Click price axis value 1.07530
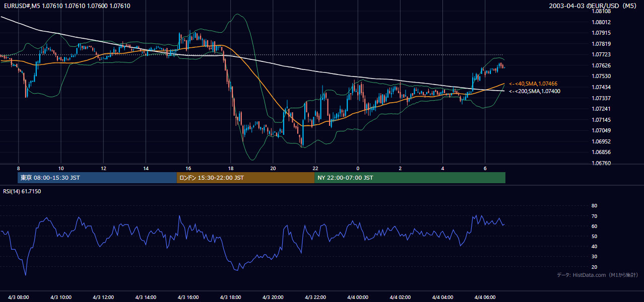 pos(601,76)
